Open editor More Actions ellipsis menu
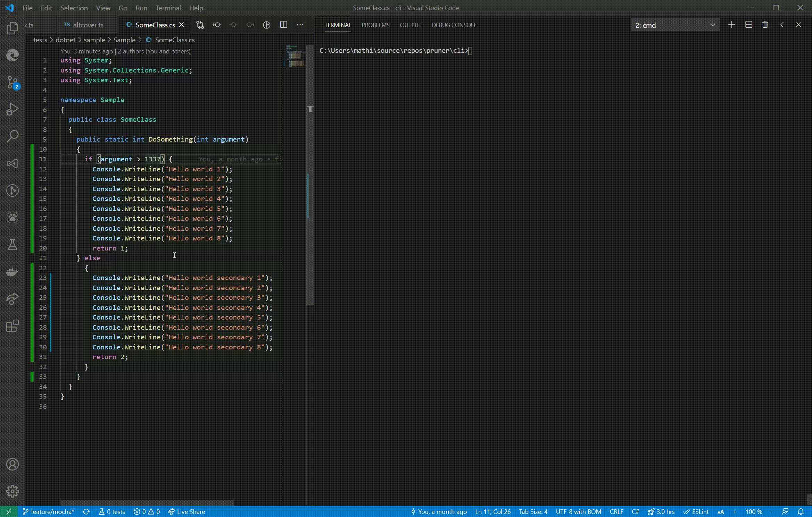The height and width of the screenshot is (517, 812). pyautogui.click(x=300, y=25)
